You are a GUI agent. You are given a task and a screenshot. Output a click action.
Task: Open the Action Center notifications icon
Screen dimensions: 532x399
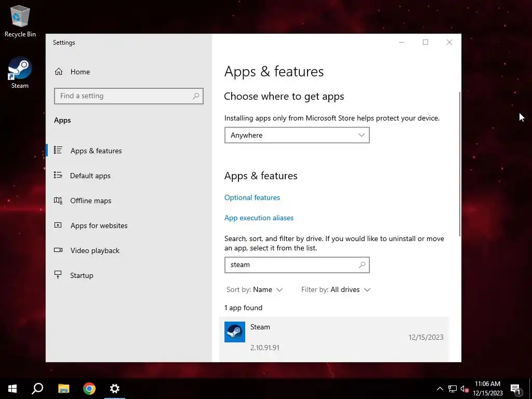tap(515, 389)
